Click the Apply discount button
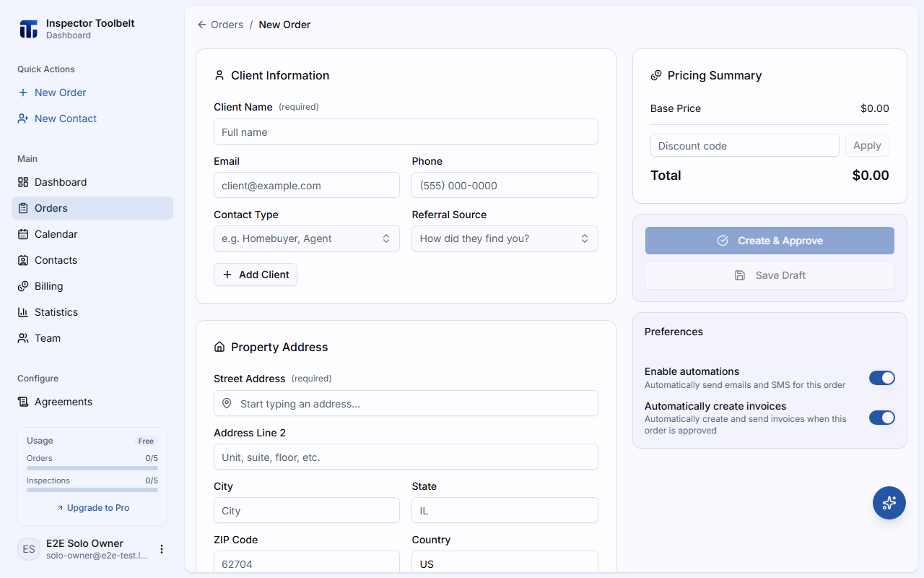Viewport: 924px width, 578px height. pos(867,145)
